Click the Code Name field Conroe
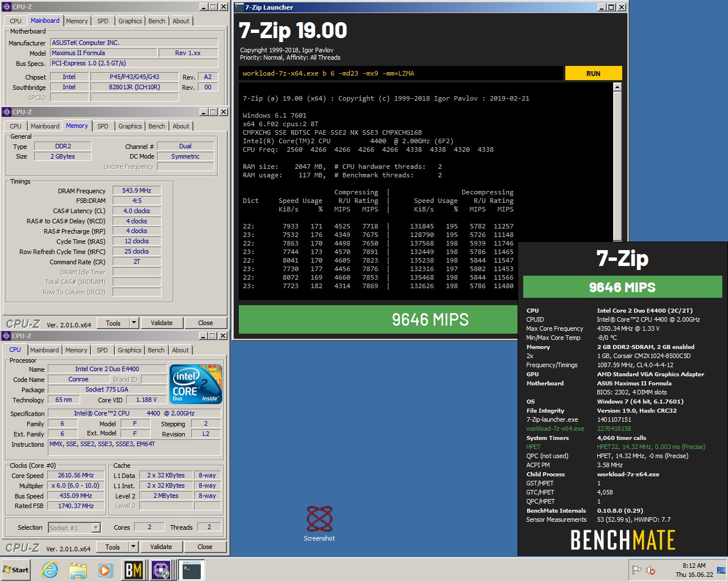 point(78,379)
